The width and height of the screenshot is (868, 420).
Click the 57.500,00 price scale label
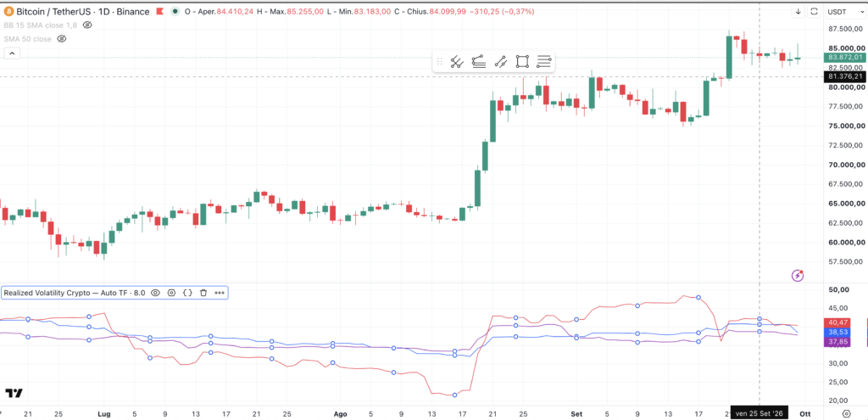[x=847, y=261]
